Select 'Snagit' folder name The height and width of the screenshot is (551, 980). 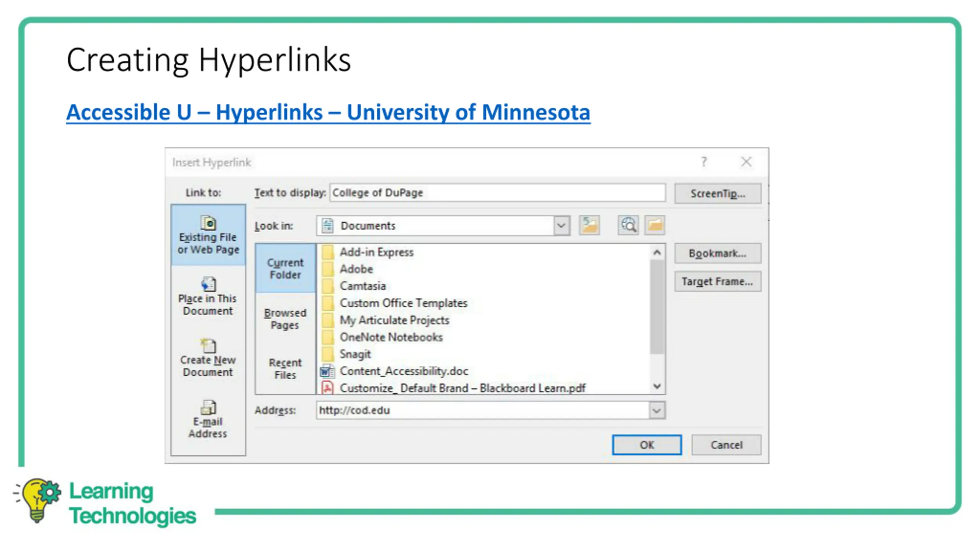point(355,354)
